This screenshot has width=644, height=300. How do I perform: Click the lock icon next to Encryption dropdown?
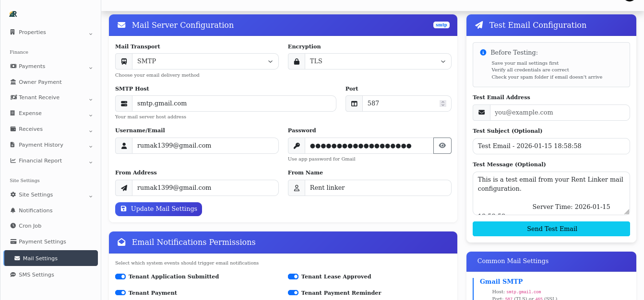[296, 61]
